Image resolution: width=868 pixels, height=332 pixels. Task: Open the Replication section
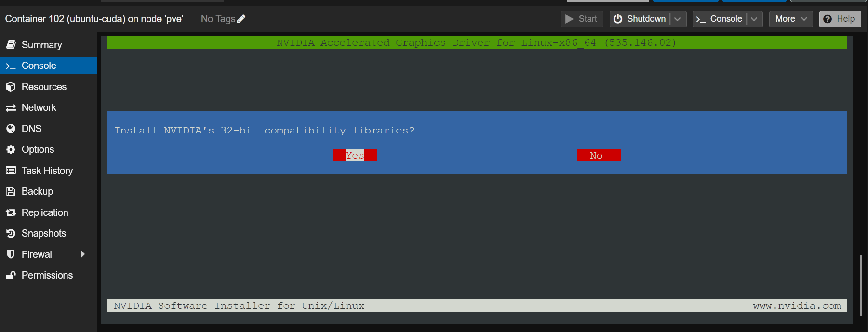pos(48,212)
